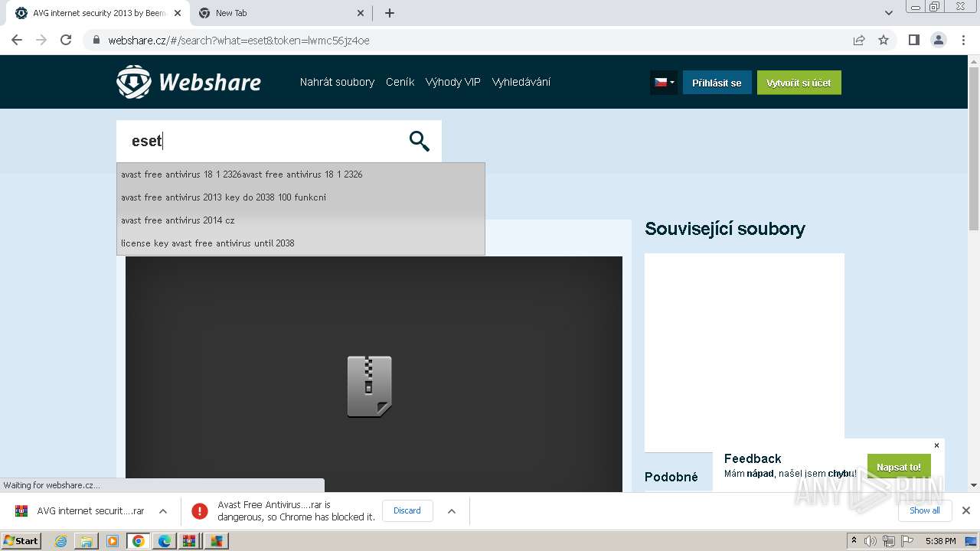
Task: Click the address bar URL
Action: (239, 40)
